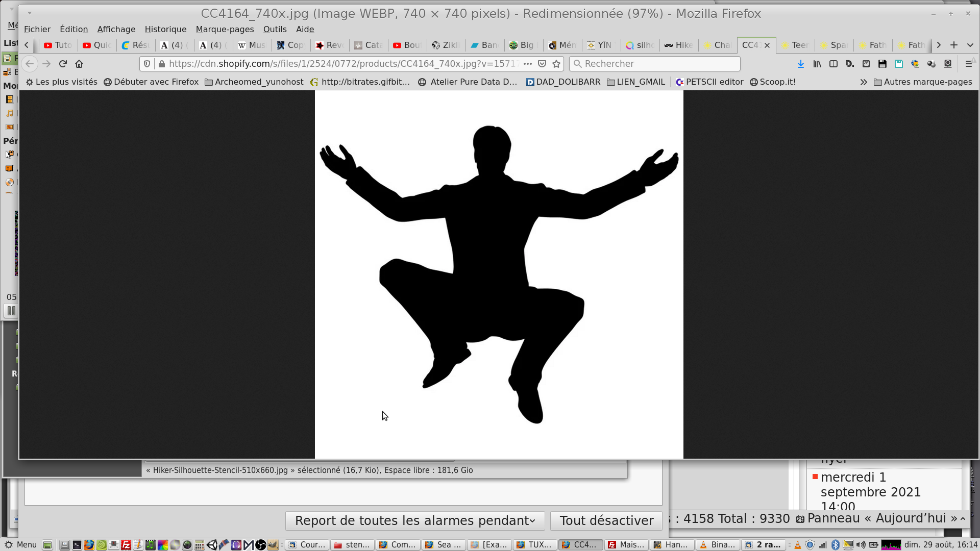The height and width of the screenshot is (551, 980).
Task: Open the Firefox hamburger menu
Action: [968, 64]
